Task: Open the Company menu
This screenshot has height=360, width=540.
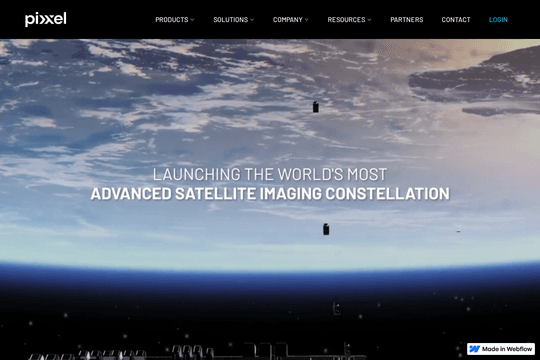Action: 288,20
